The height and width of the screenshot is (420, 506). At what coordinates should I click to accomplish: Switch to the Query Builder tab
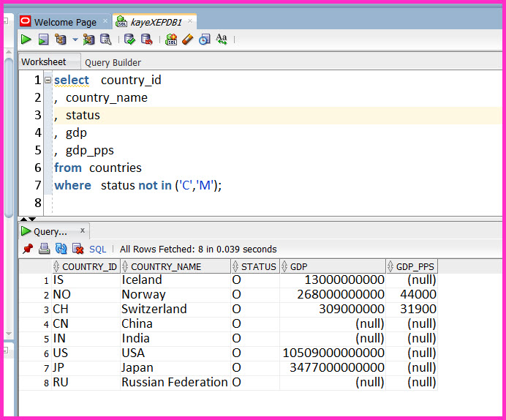coord(113,62)
